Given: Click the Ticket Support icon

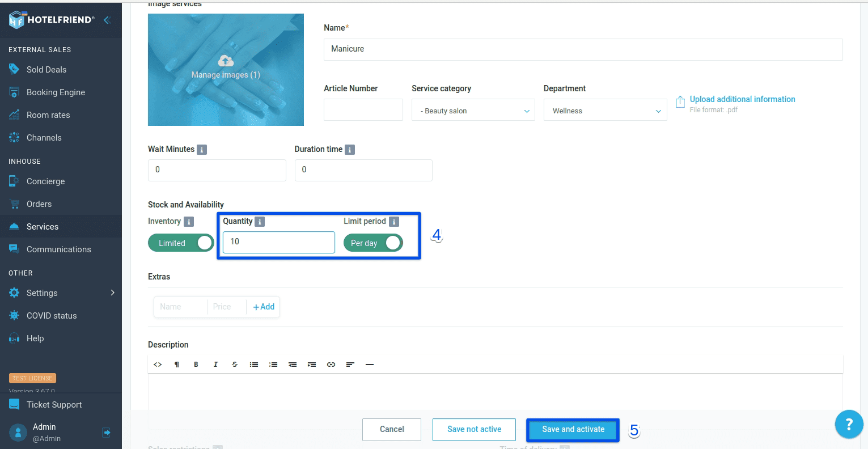Looking at the screenshot, I should (x=14, y=404).
